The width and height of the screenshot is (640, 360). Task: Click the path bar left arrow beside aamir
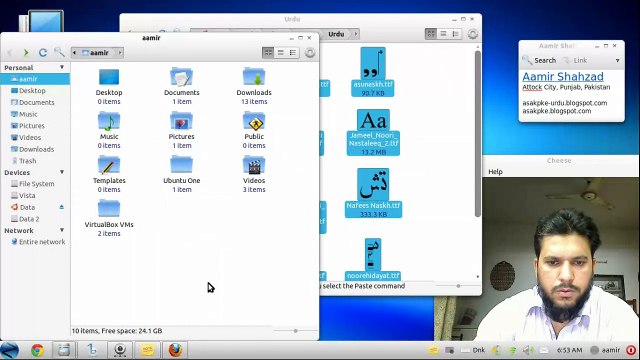(74, 53)
